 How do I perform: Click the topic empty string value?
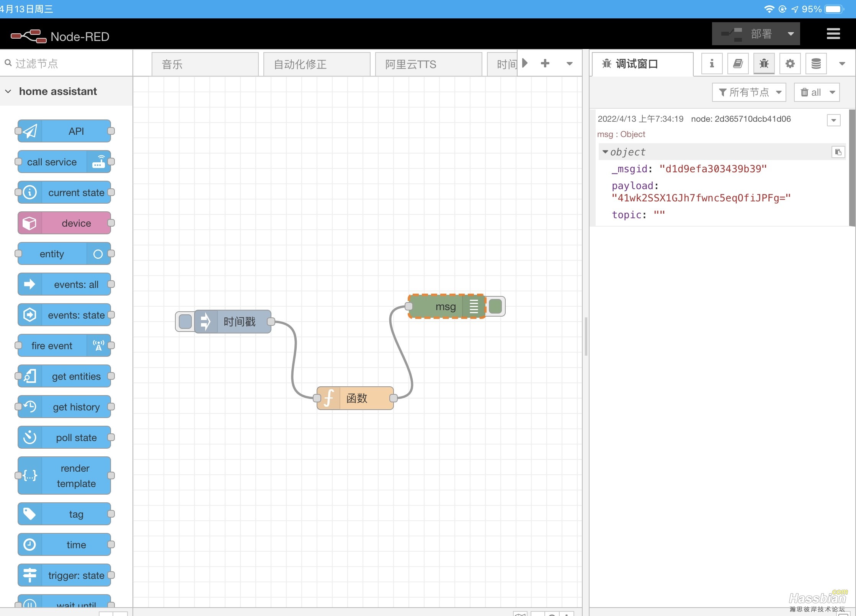(659, 214)
